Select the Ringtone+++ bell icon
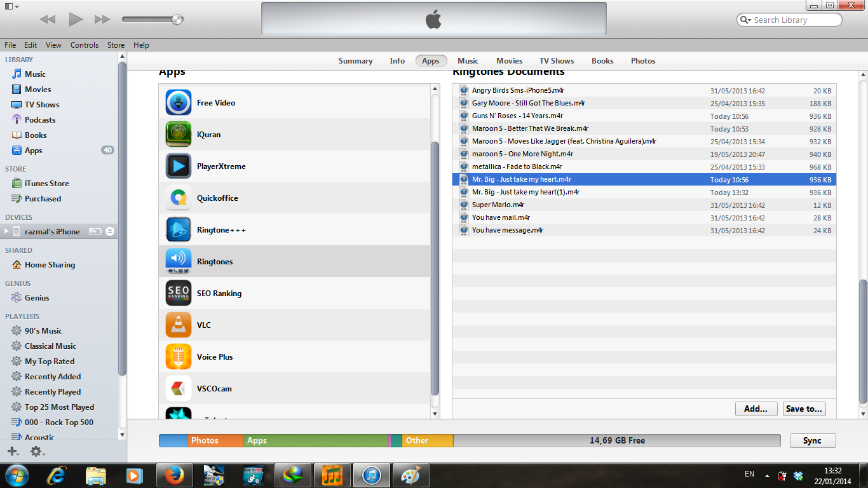The image size is (868, 488). click(179, 229)
